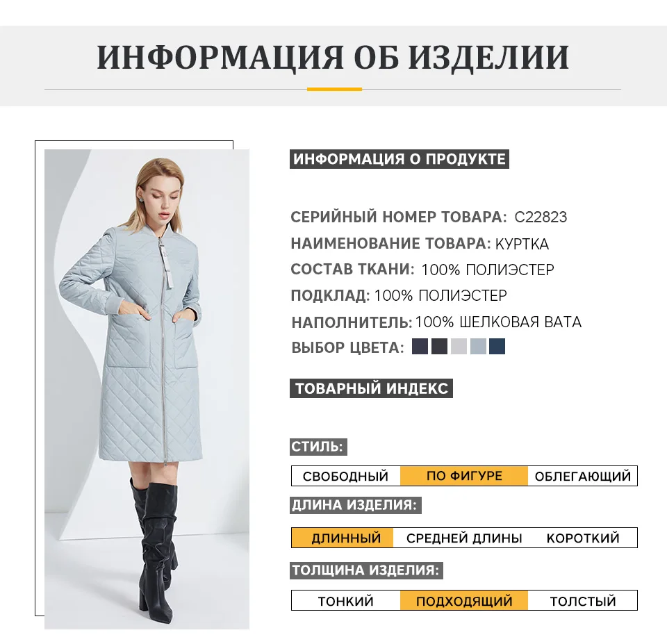Select the СВОБОДНЫЙ style option

[x=346, y=476]
